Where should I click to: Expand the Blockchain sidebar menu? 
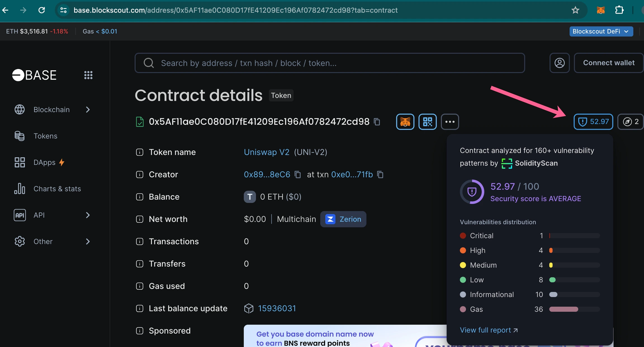point(52,110)
